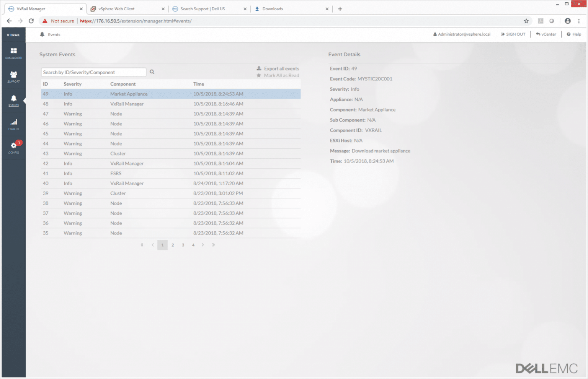Click the Mark All as Read star icon
Screen dimensions: 588x379
click(259, 75)
